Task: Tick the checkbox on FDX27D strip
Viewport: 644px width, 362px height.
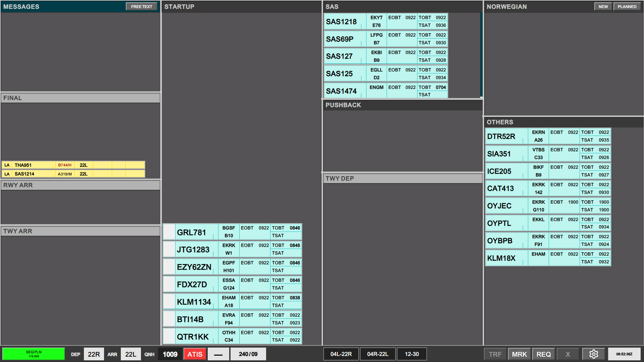Action: coord(169,284)
